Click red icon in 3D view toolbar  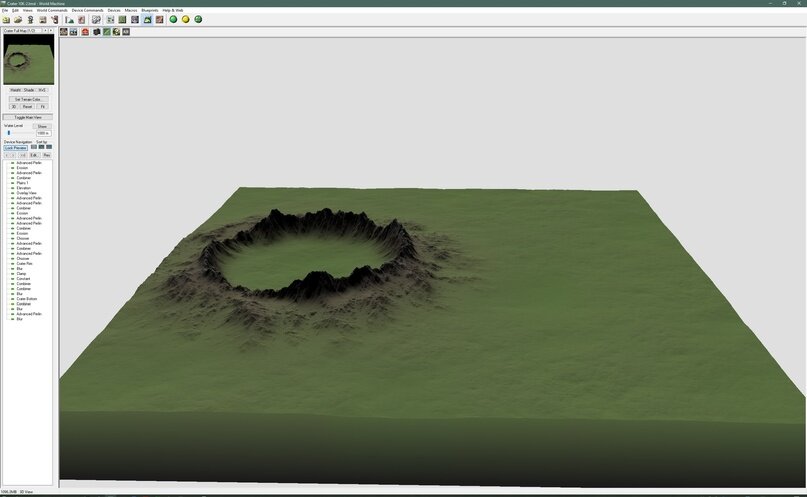85,32
